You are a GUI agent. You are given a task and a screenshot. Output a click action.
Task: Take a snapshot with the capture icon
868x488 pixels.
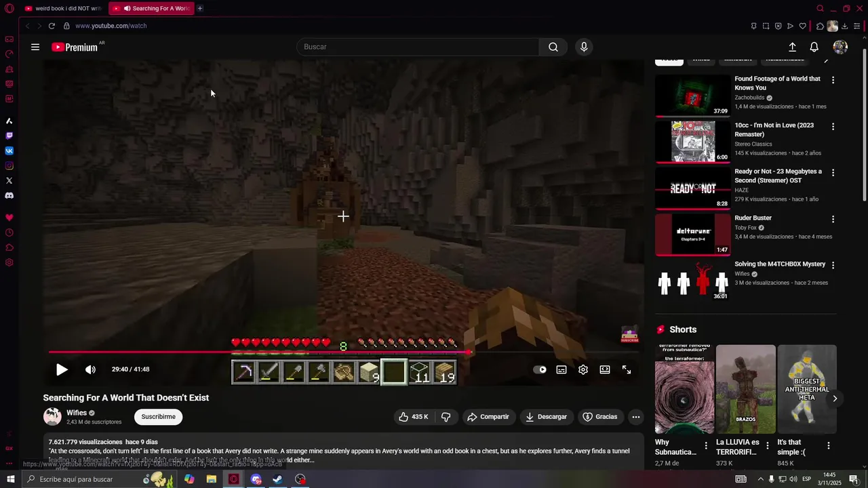(766, 26)
